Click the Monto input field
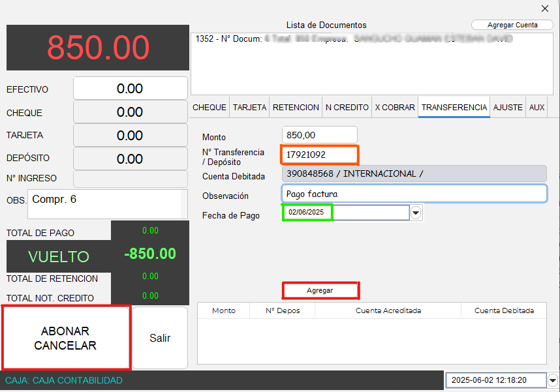The width and height of the screenshot is (560, 392). pos(319,135)
